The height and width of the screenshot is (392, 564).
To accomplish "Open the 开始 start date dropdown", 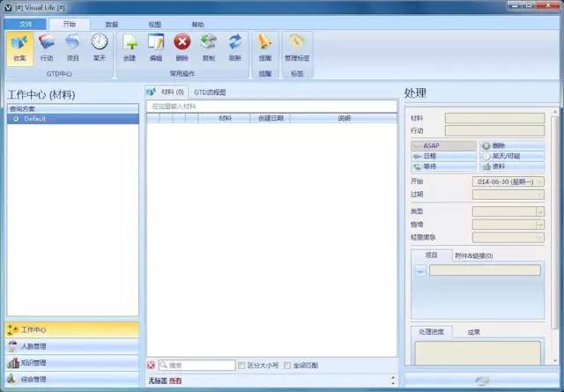I will [x=539, y=182].
